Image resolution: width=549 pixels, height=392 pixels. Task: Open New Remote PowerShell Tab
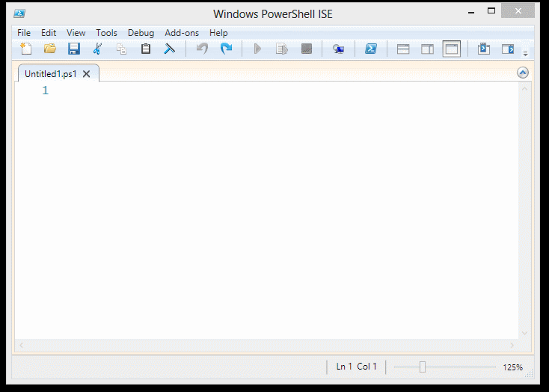[x=338, y=49]
